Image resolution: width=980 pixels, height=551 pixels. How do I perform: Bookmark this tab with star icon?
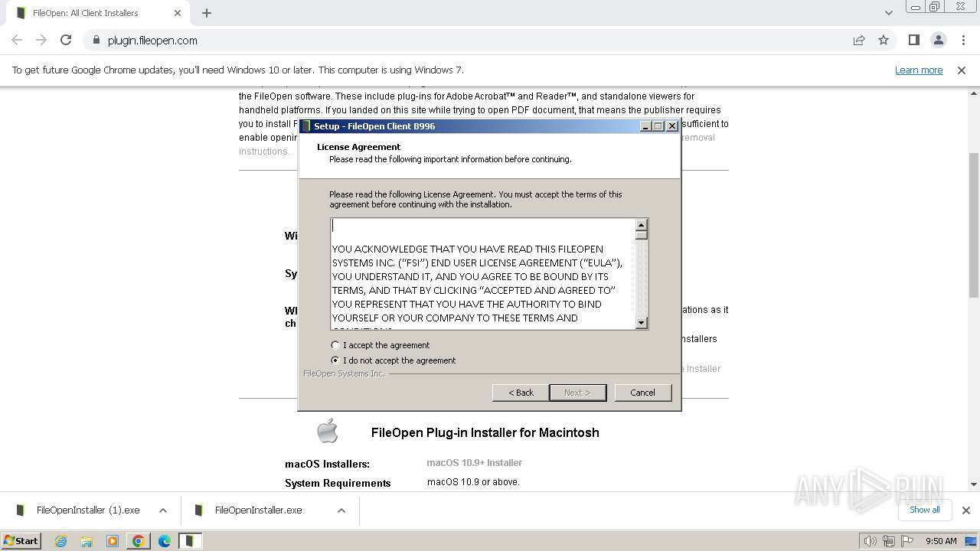pos(884,41)
